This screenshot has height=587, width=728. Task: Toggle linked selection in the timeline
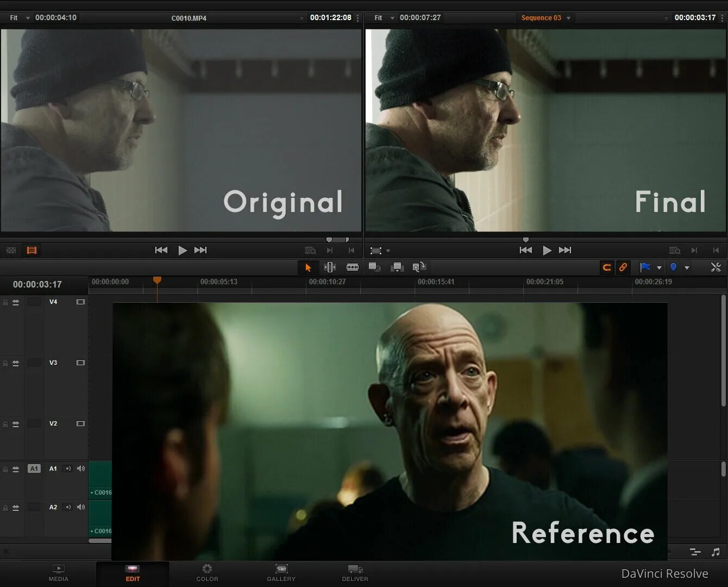click(623, 267)
